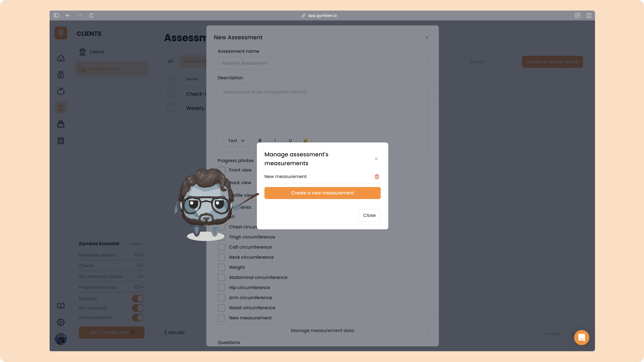Click the app.gymkee.io address bar
Image resolution: width=644 pixels, height=362 pixels.
click(322, 16)
